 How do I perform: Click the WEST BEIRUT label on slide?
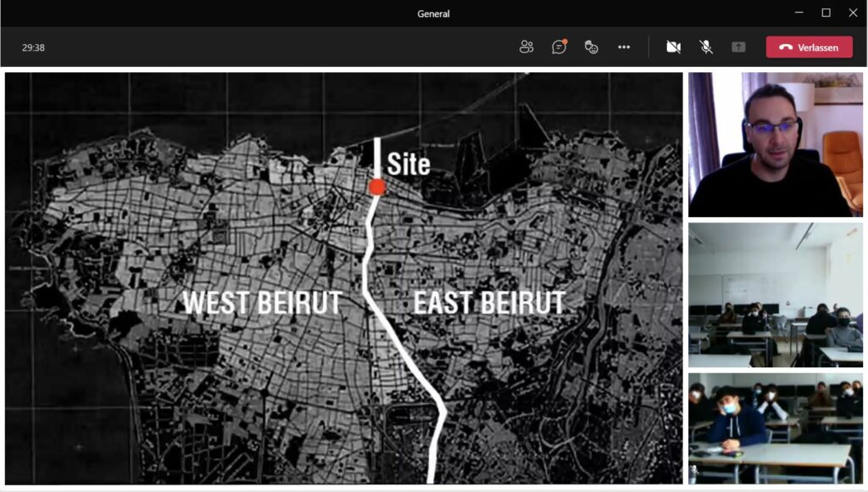click(x=262, y=303)
